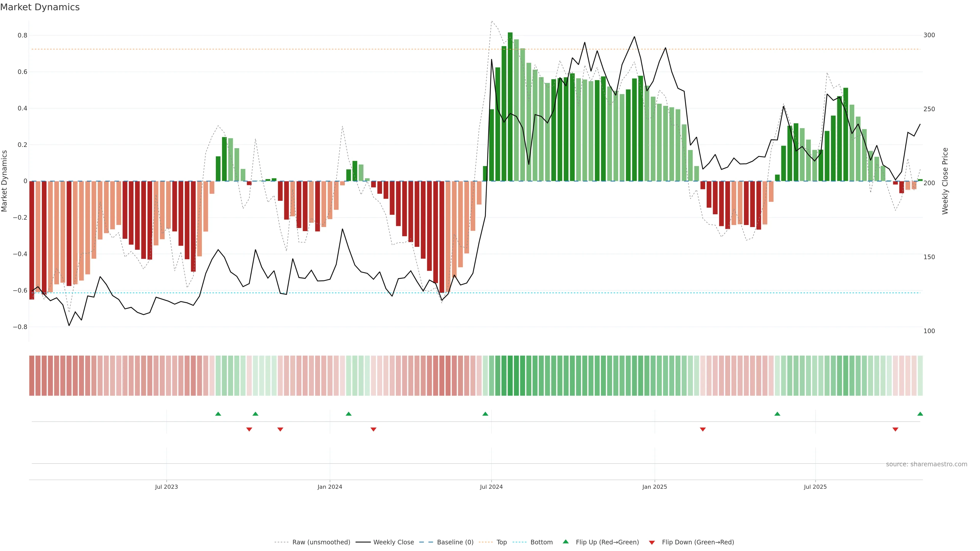This screenshot has height=551, width=980.
Task: Click the darkest green cell in heatmap strip
Action: point(510,376)
